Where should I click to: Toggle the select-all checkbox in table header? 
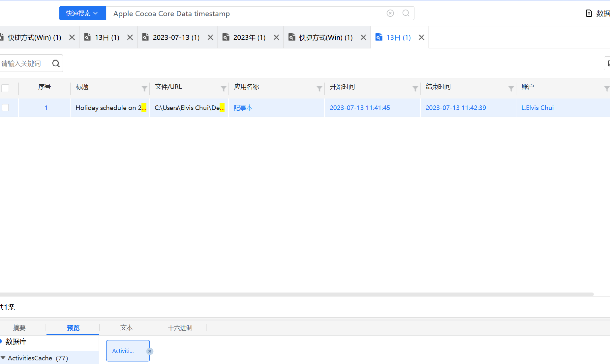point(5,88)
